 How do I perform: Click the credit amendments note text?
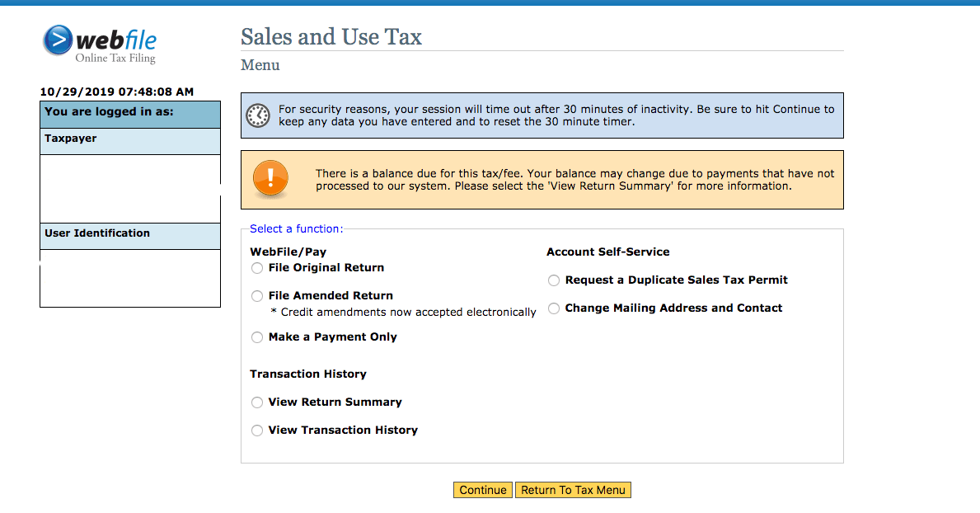[x=403, y=313]
